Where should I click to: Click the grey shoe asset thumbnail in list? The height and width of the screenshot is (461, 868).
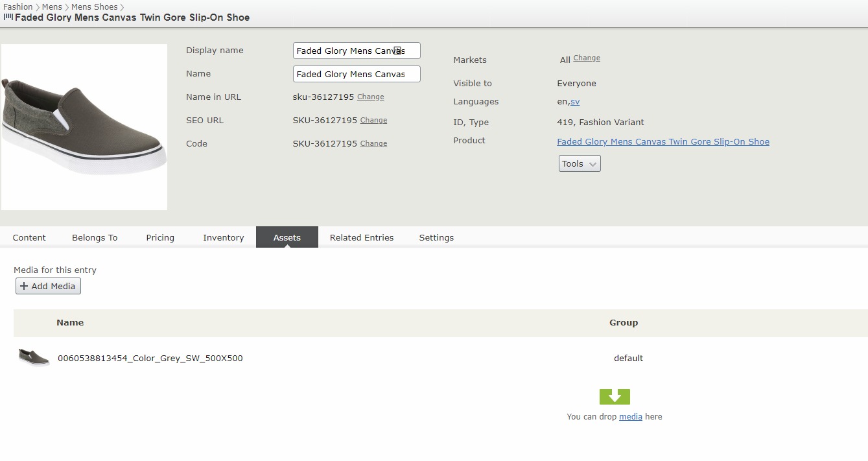pos(34,357)
